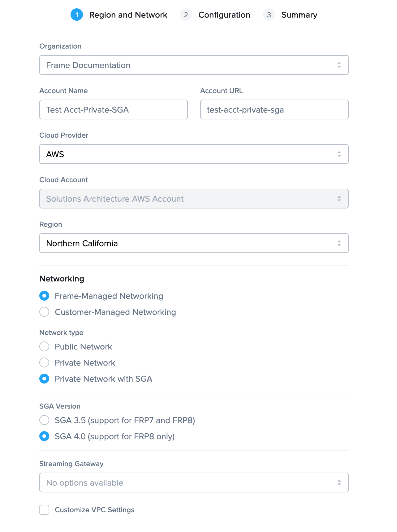Choose the Private Network radio option
397x532 pixels.
(44, 363)
